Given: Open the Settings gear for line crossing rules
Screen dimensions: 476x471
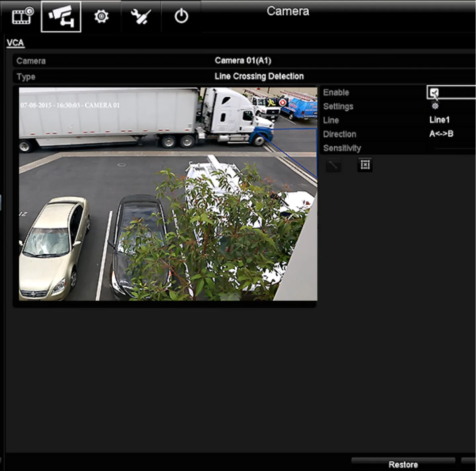Looking at the screenshot, I should (435, 106).
